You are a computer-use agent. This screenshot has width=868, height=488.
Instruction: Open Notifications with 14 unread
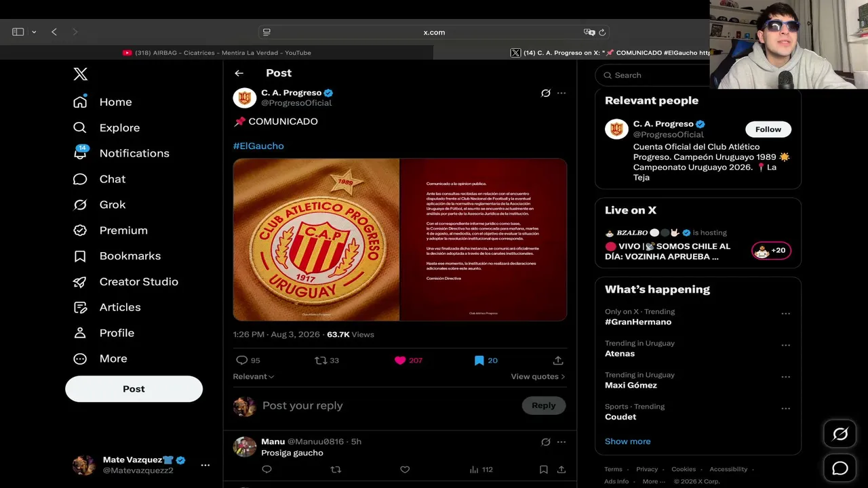[x=121, y=153]
